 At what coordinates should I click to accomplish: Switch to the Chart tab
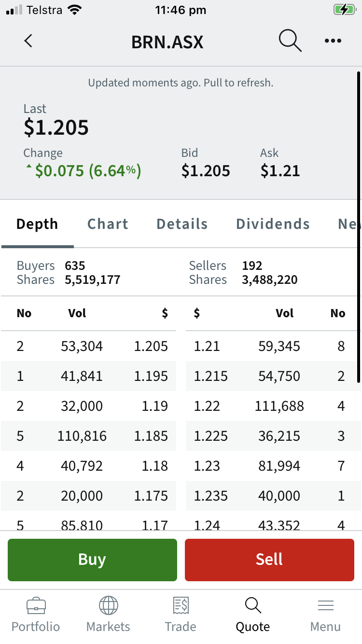(x=108, y=224)
